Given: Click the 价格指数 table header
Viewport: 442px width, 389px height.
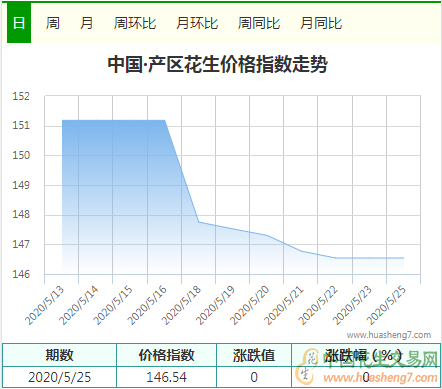Looking at the screenshot, I should [167, 355].
